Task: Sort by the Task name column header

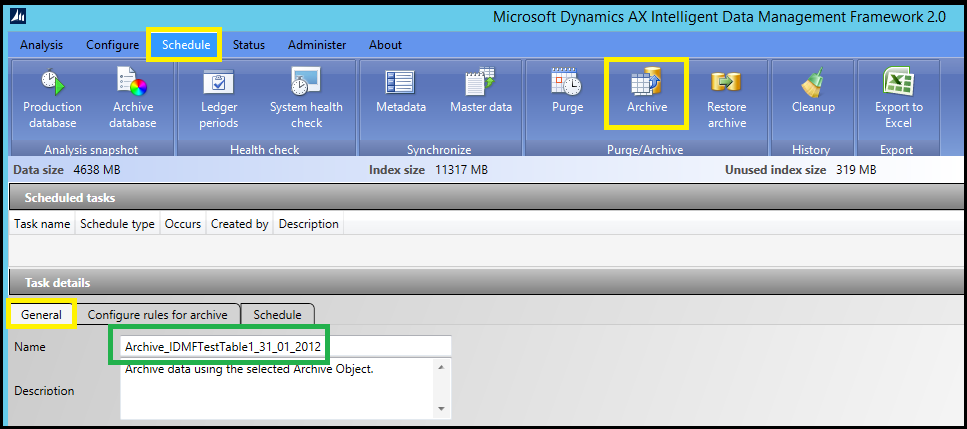Action: (x=42, y=224)
